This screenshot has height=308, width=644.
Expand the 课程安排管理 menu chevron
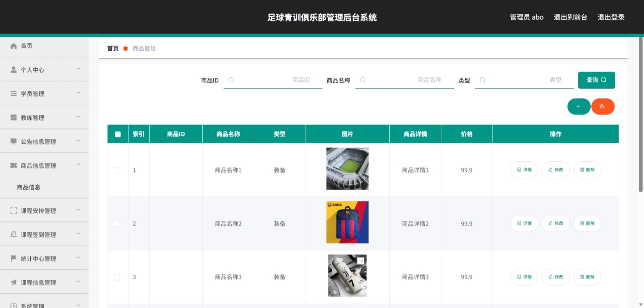pos(78,210)
